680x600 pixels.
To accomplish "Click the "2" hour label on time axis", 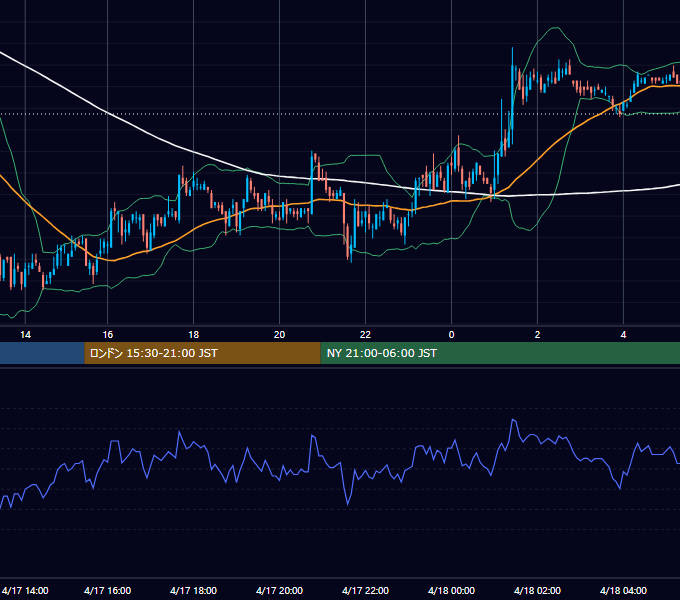I will (x=537, y=334).
